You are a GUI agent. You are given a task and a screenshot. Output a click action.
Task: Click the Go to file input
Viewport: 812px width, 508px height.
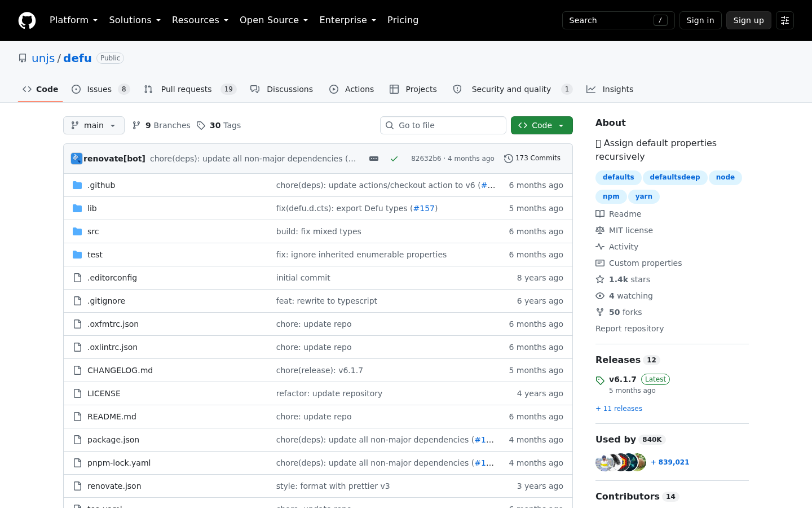point(443,125)
